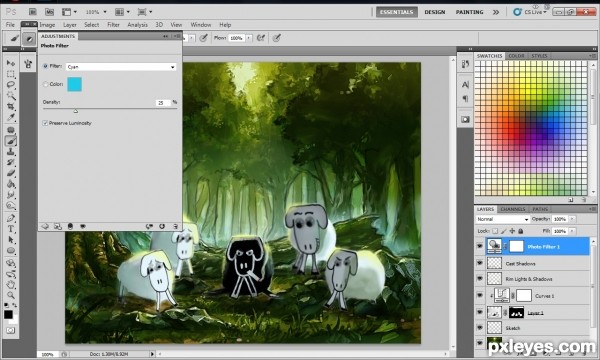Open the Arrange Documents dropdown

[x=122, y=12]
